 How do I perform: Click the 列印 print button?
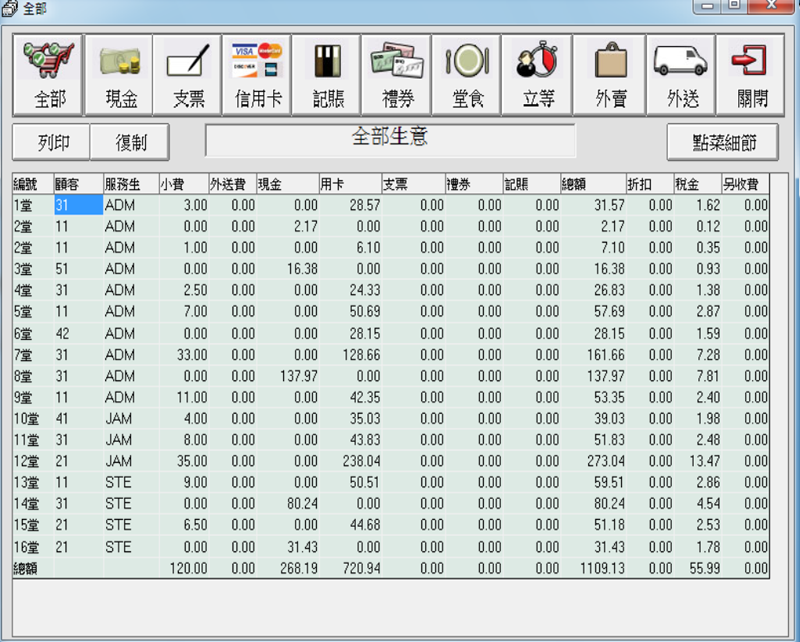click(52, 142)
